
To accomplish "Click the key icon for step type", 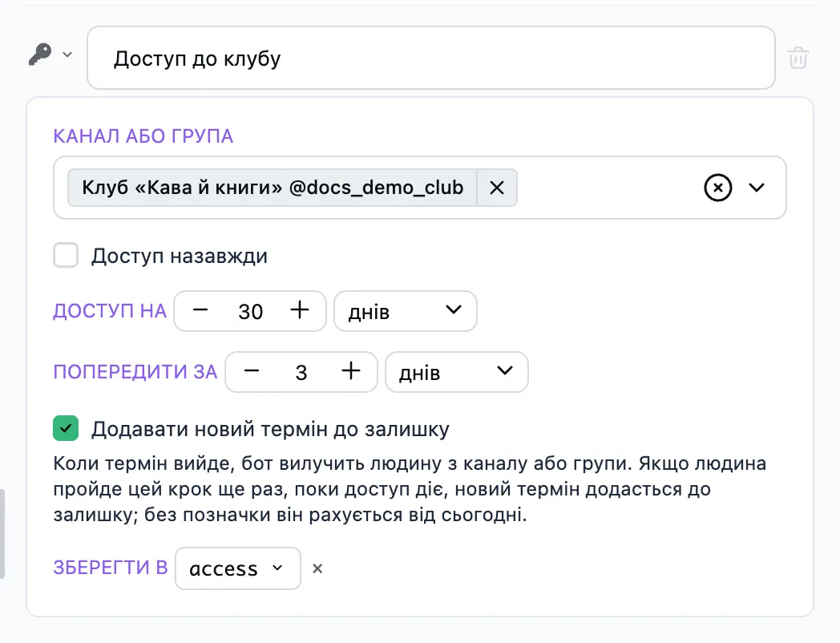I will pyautogui.click(x=39, y=55).
